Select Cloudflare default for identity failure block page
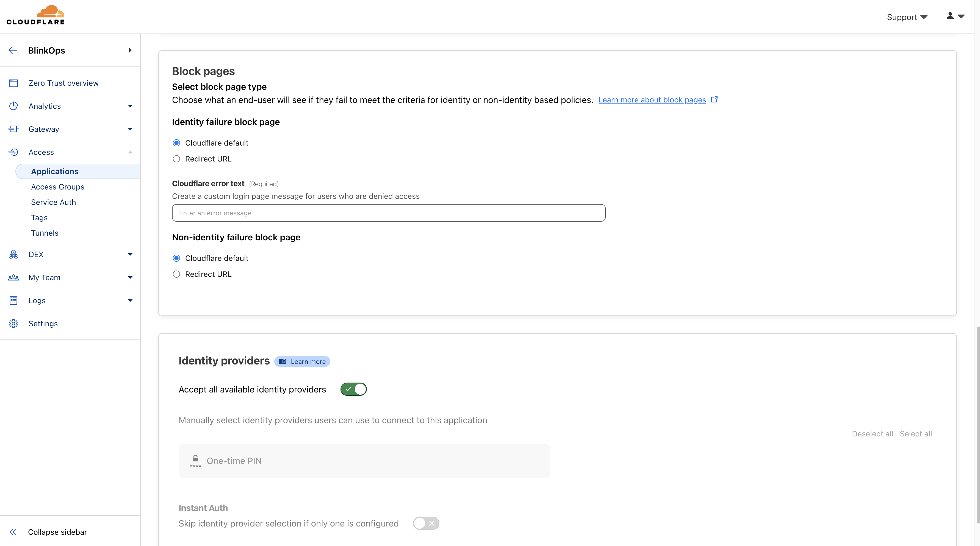980x546 pixels. [x=176, y=143]
